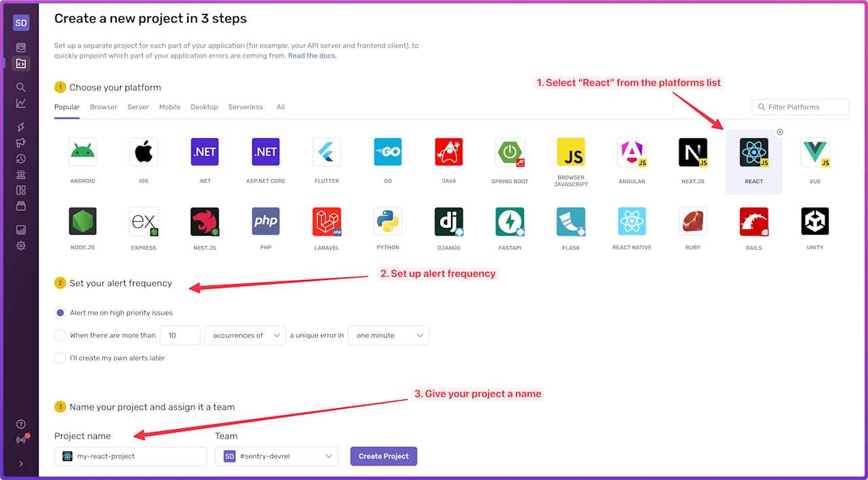Choose the FastAPI platform icon

pyautogui.click(x=510, y=221)
